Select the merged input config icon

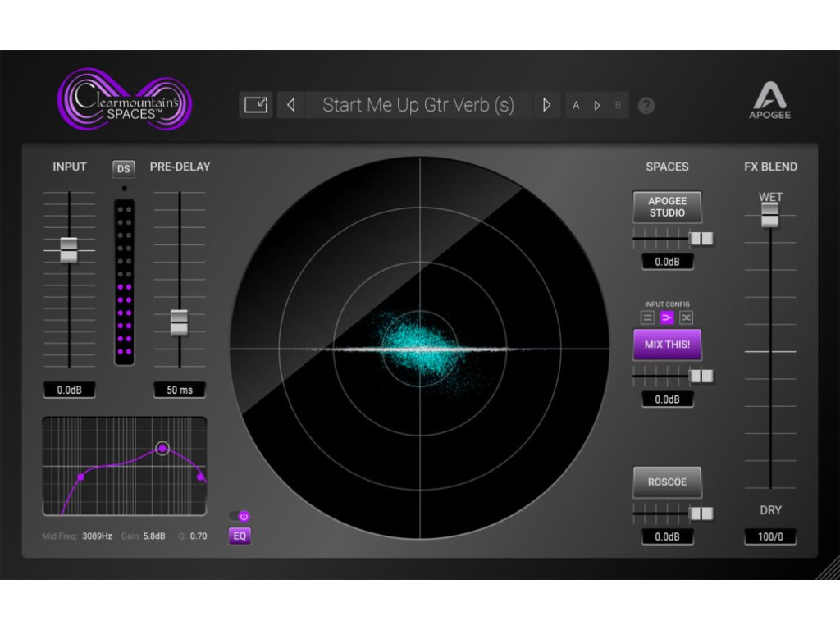click(667, 317)
